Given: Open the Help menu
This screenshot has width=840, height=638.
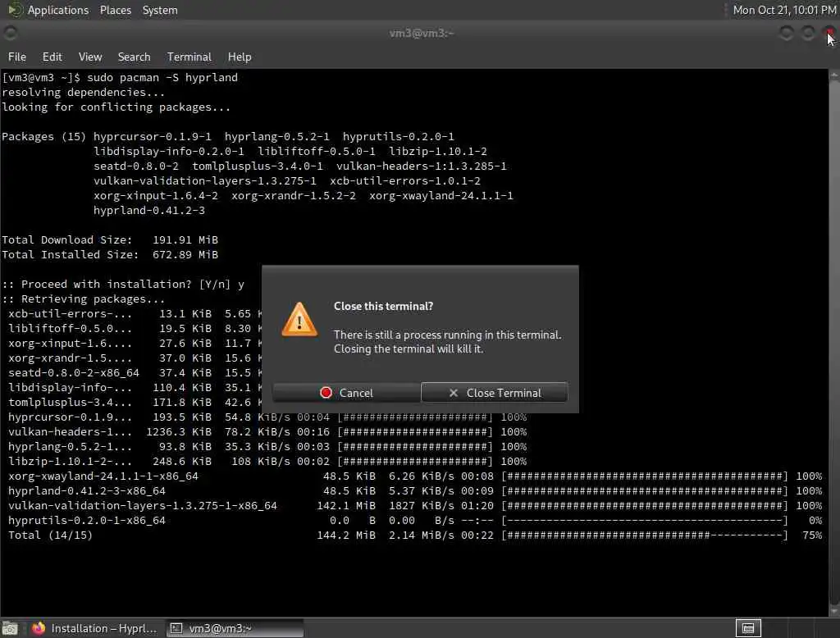Looking at the screenshot, I should click(240, 57).
